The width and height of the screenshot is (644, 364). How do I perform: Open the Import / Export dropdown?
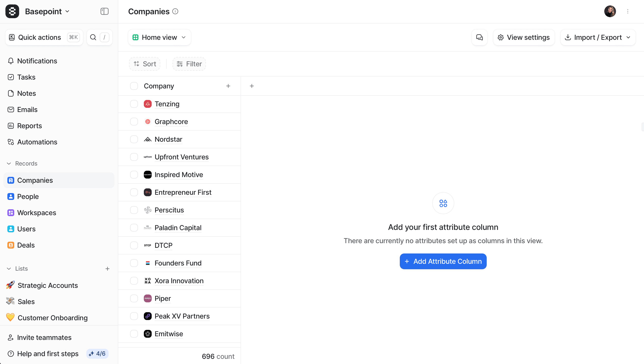598,37
